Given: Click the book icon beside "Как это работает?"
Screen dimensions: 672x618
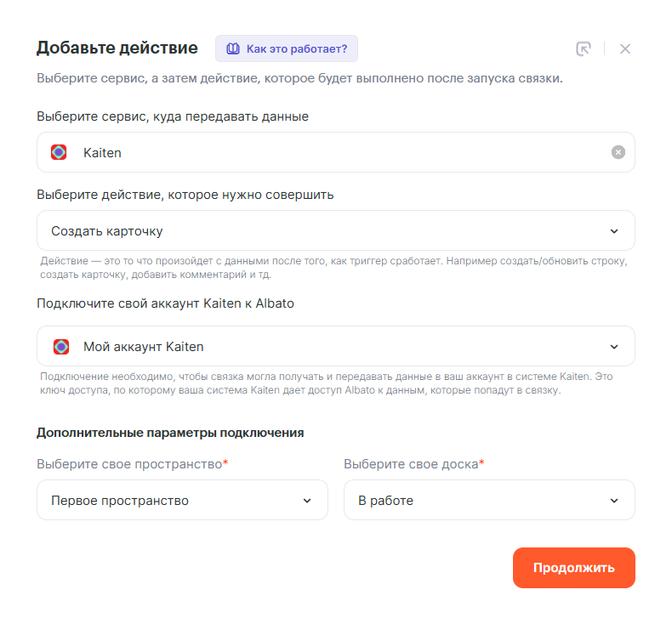Looking at the screenshot, I should pyautogui.click(x=233, y=48).
